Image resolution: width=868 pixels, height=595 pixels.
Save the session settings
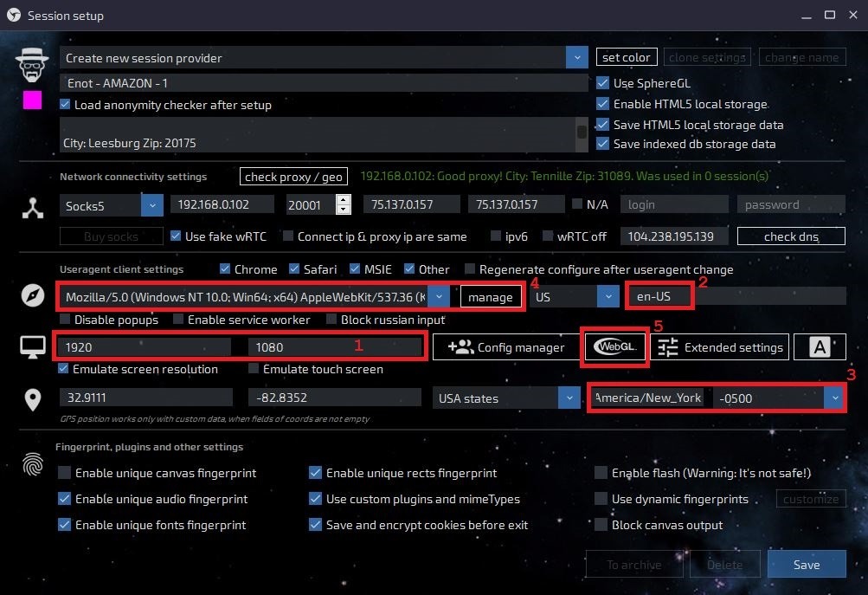807,564
